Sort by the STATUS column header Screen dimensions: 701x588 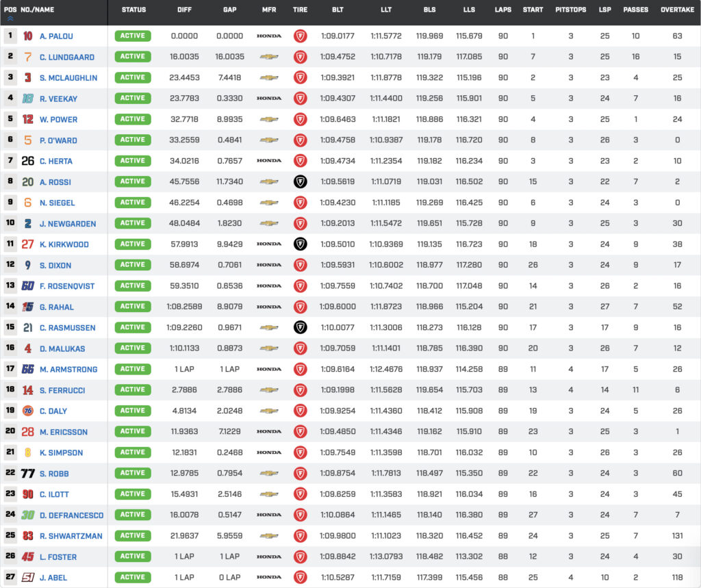pos(133,10)
